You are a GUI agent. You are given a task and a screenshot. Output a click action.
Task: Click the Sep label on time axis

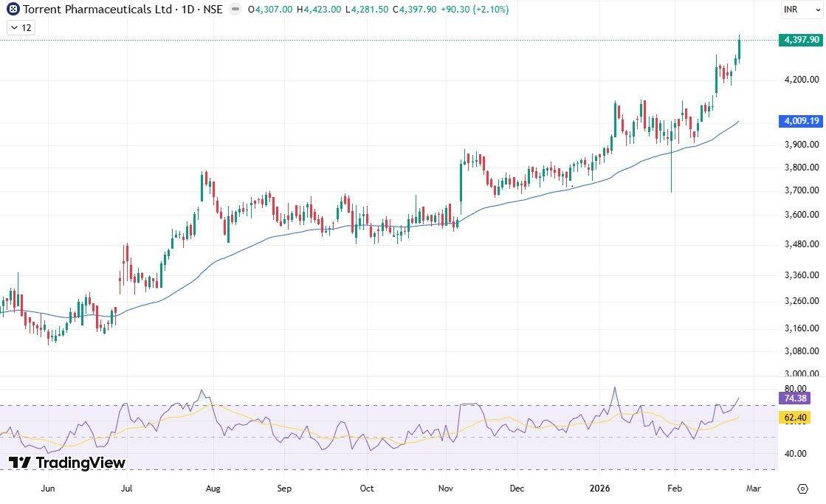tap(284, 489)
